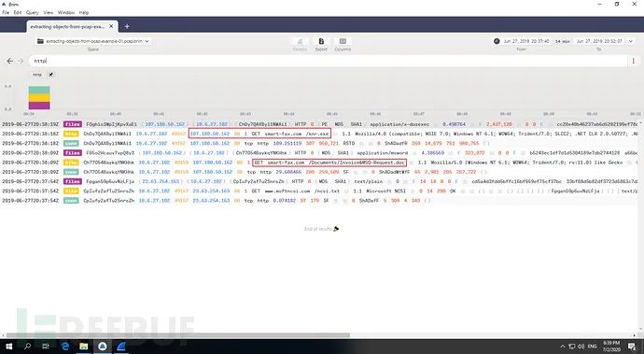The height and width of the screenshot is (354, 644).
Task: Close the extracting-objects-from-pcap tab
Action: coord(111,26)
